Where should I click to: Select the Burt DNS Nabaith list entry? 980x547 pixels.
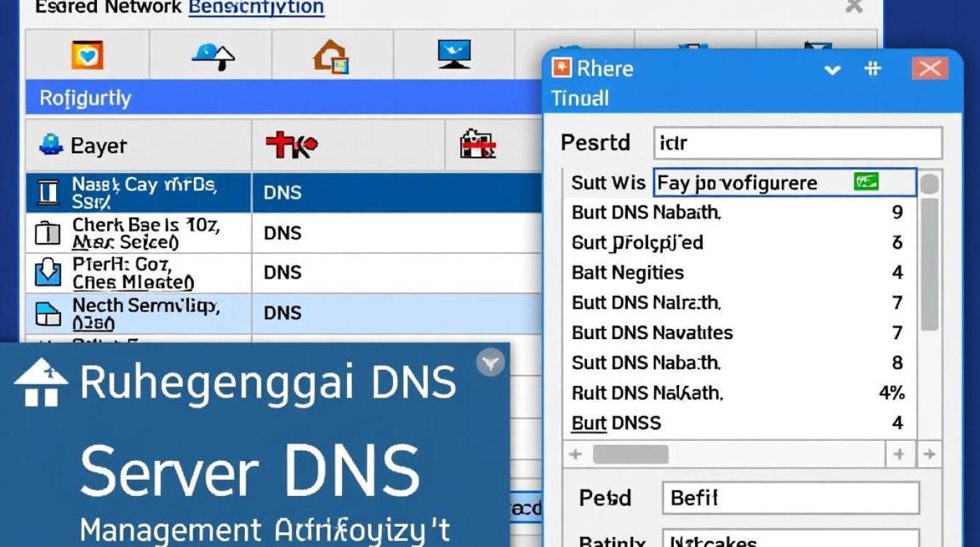pos(646,212)
